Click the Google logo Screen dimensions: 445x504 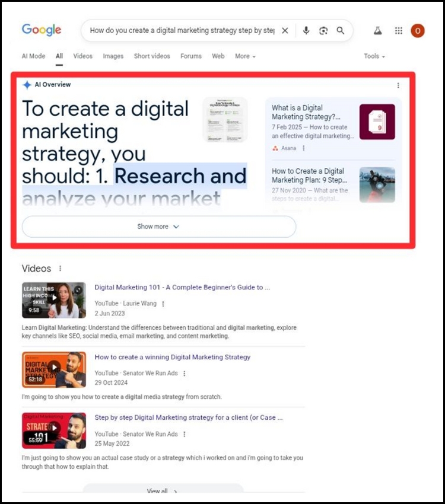coord(42,30)
